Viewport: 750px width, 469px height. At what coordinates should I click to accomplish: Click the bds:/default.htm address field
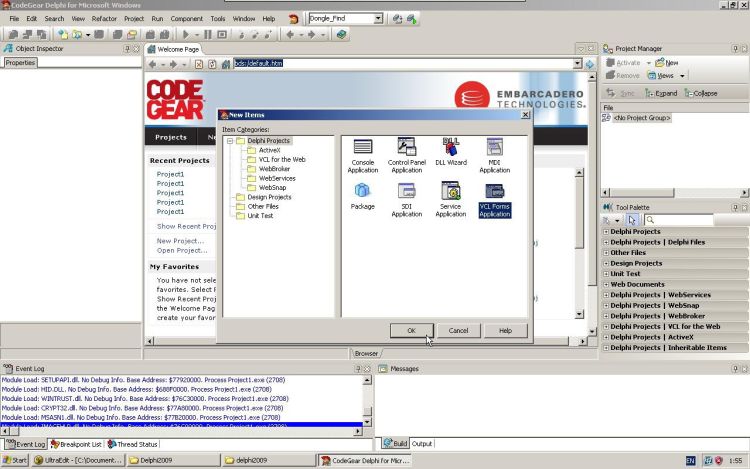click(403, 64)
